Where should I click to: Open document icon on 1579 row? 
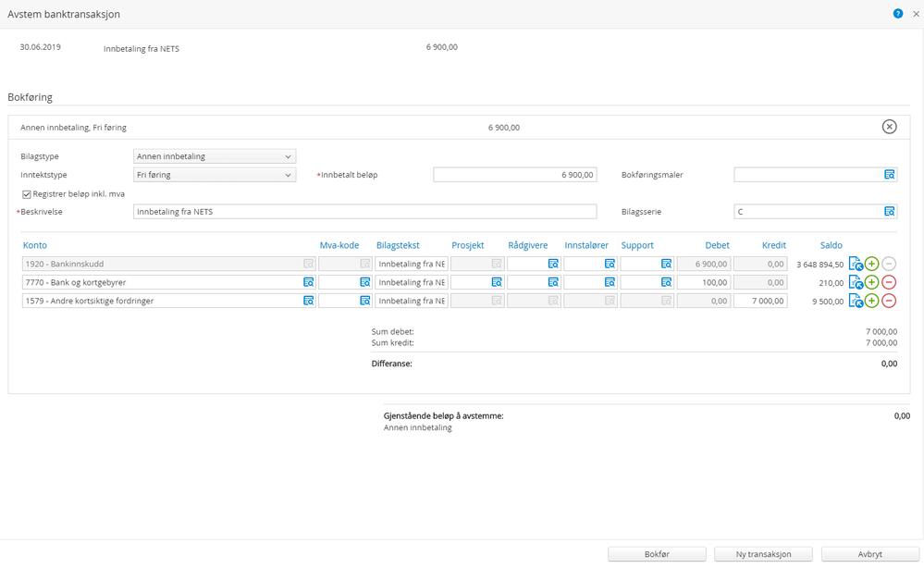pyautogui.click(x=856, y=301)
